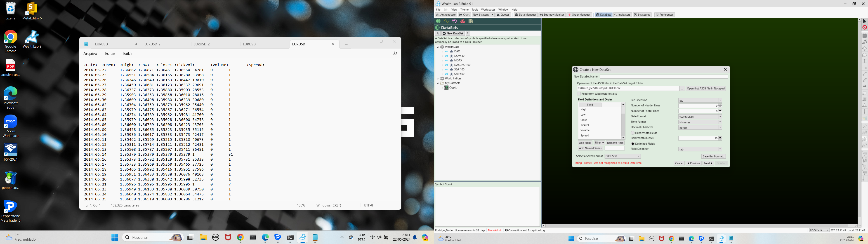This screenshot has height=244, width=868.
Task: Open the Workspaces menu
Action: click(488, 10)
